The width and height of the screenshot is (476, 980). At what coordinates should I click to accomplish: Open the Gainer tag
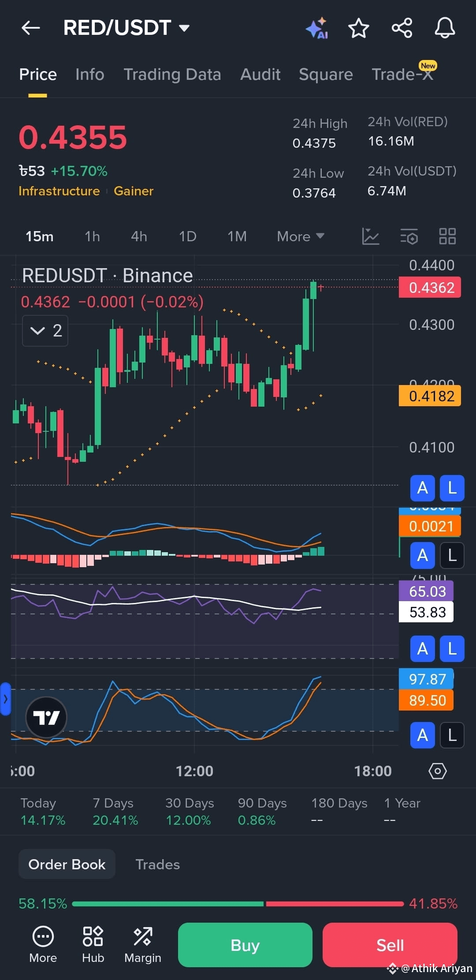tap(134, 191)
